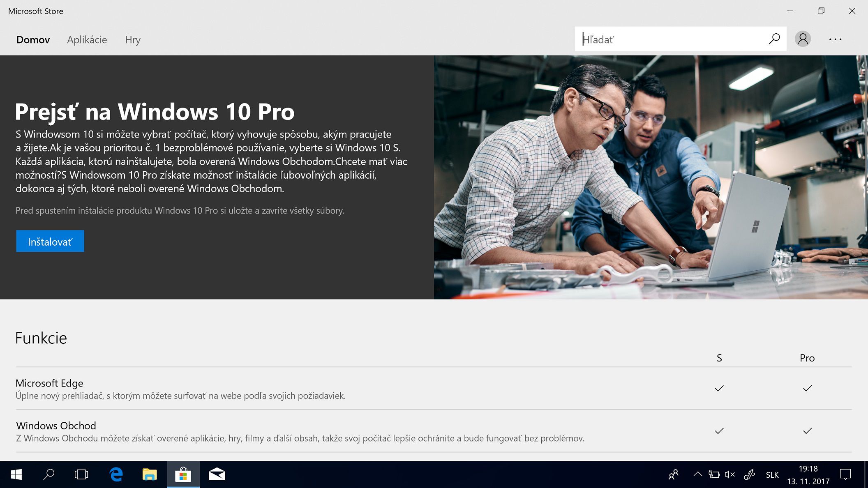Click the paragraph about saving all files

click(180, 210)
